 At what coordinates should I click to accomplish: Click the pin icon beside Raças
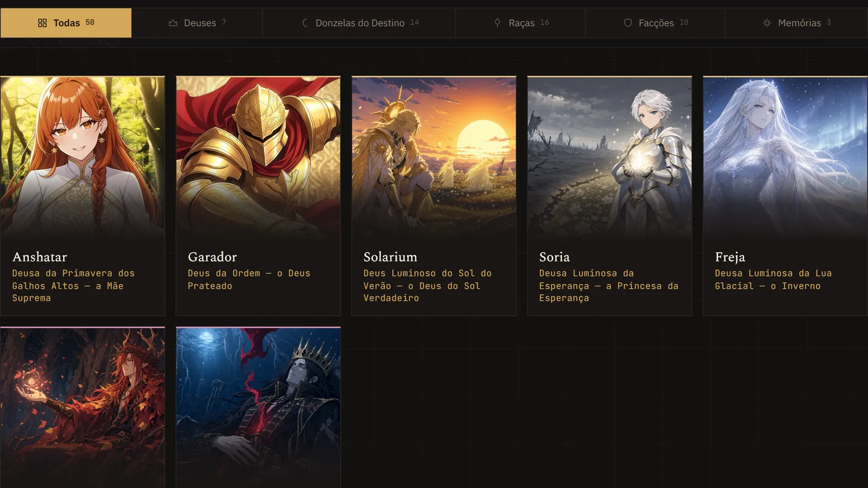click(x=497, y=23)
